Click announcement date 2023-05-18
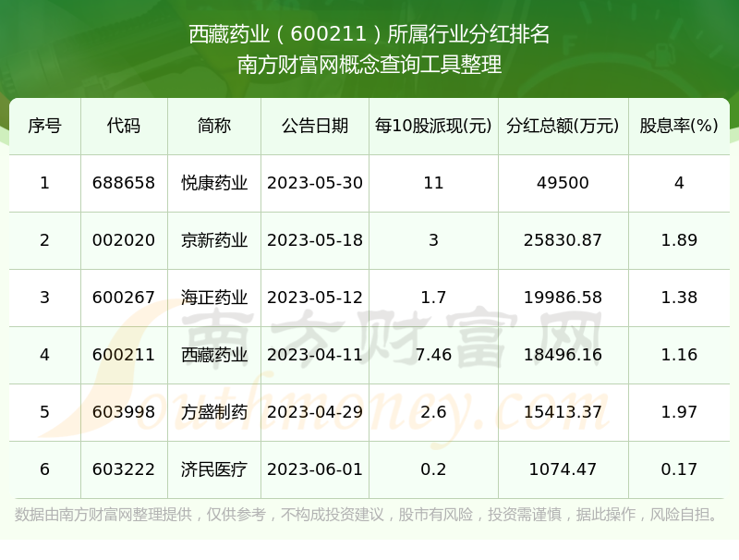This screenshot has height=560, width=739. [x=315, y=240]
